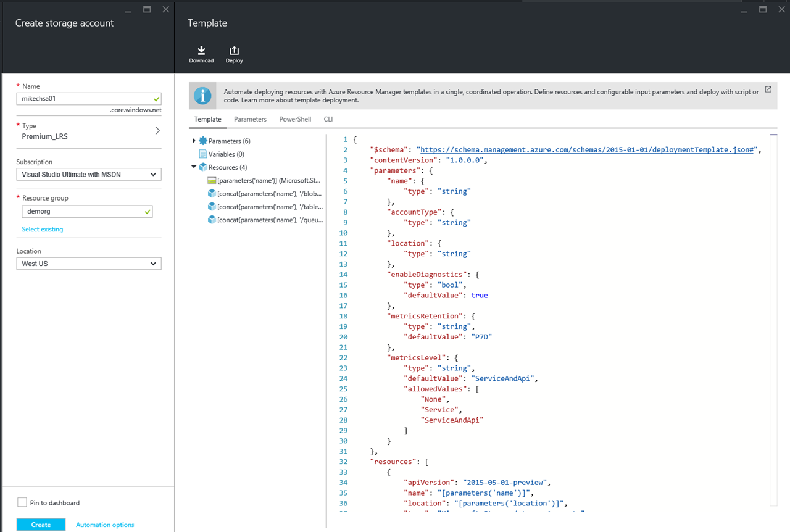
Task: Expand the Parameters (6) tree node
Action: pyautogui.click(x=194, y=141)
